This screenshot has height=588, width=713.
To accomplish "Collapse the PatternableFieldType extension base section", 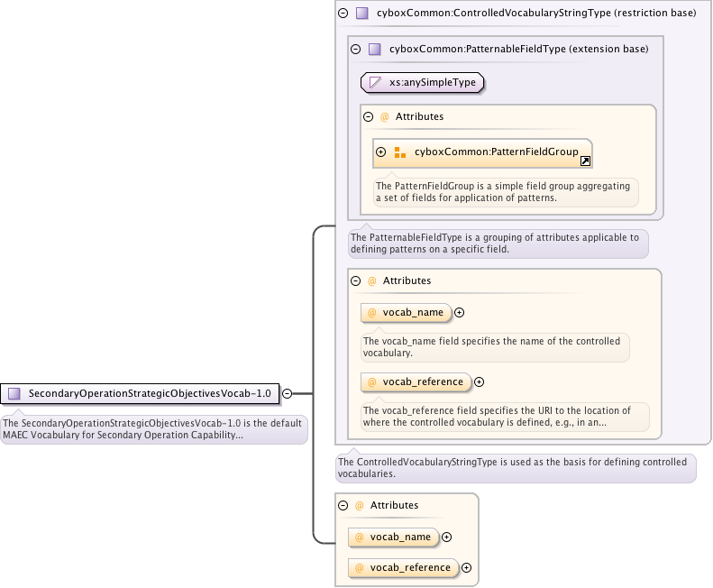I will [355, 50].
